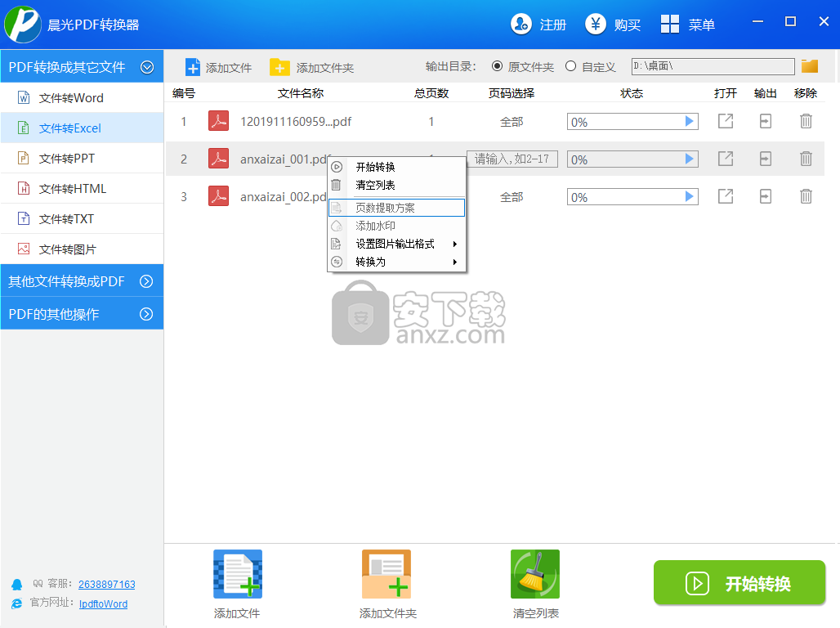840x628 pixels.
Task: Open QQ number 2638897163 link
Action: click(x=106, y=584)
